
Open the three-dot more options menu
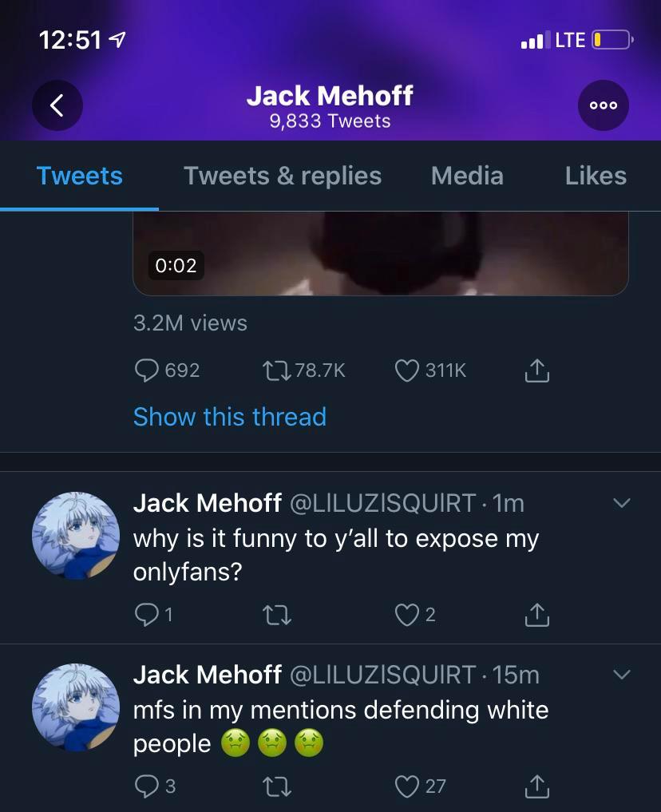[x=603, y=106]
